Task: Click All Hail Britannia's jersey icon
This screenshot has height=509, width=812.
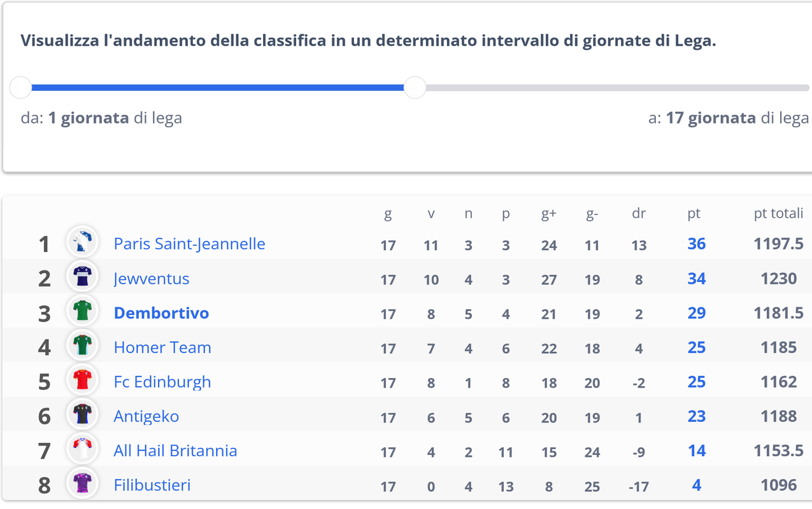Action: pyautogui.click(x=82, y=449)
